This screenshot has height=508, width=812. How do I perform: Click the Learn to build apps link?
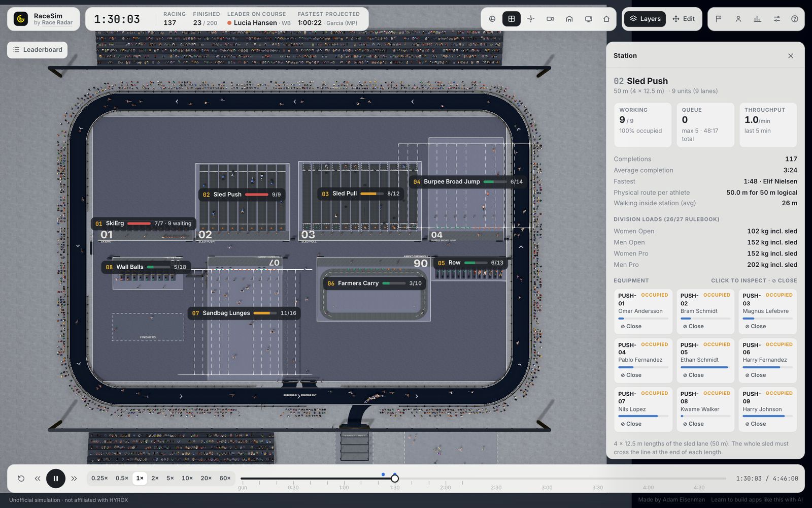point(757,500)
